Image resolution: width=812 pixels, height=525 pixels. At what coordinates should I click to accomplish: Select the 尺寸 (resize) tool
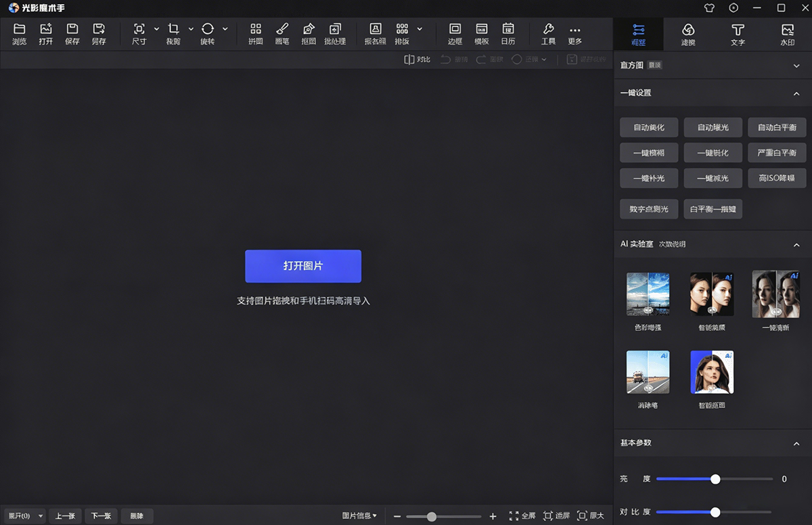tap(139, 34)
